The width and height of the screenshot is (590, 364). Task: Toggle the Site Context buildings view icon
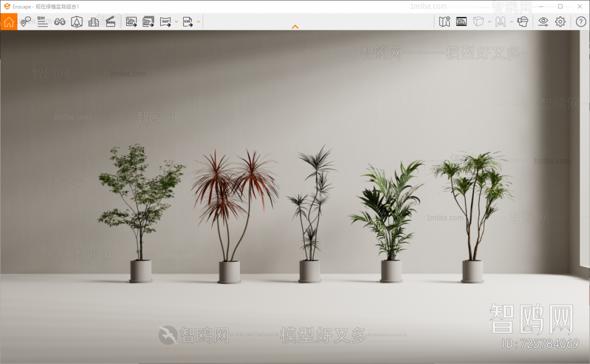pyautogui.click(x=461, y=22)
